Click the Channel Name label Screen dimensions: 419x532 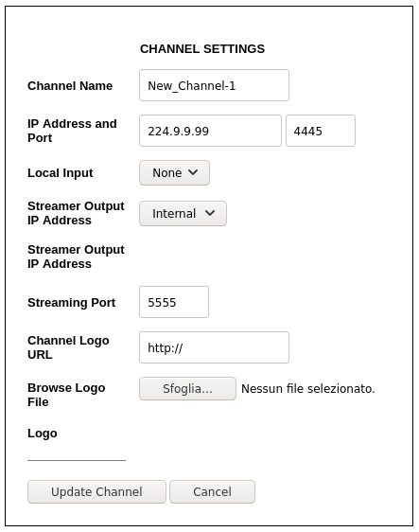[70, 86]
